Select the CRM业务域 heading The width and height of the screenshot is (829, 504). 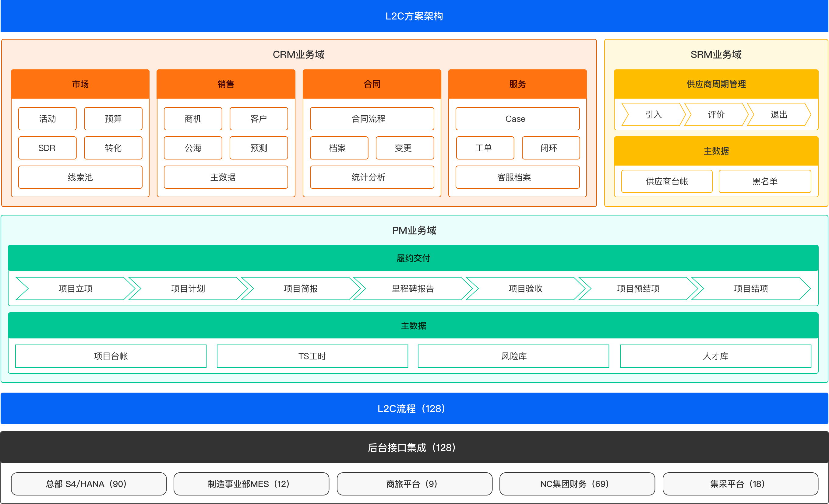point(298,54)
